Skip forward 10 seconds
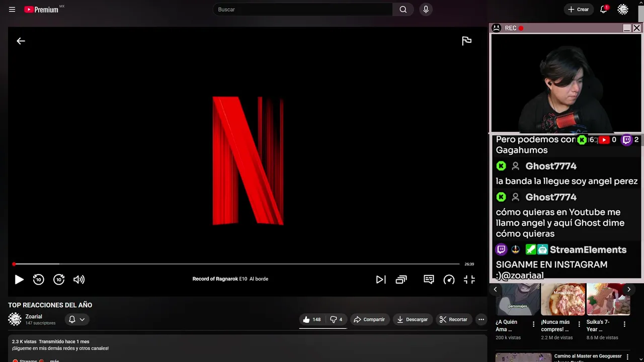 tap(59, 280)
